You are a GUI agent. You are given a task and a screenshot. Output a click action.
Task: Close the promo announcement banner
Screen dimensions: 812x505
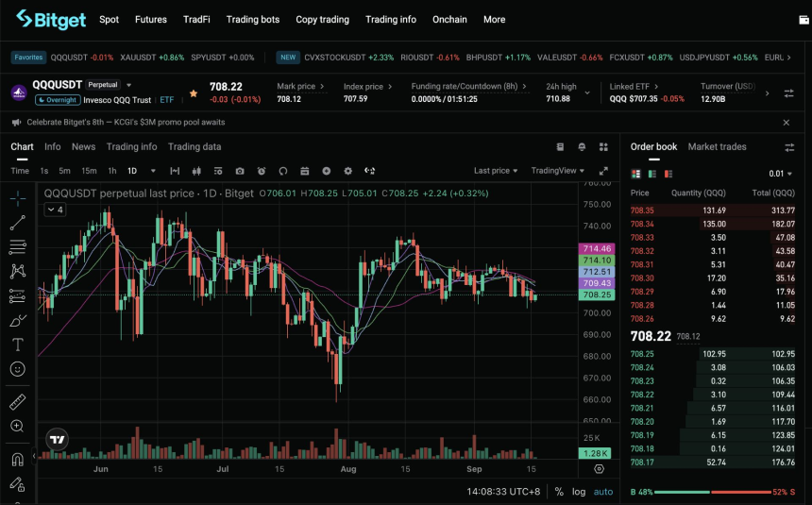787,123
